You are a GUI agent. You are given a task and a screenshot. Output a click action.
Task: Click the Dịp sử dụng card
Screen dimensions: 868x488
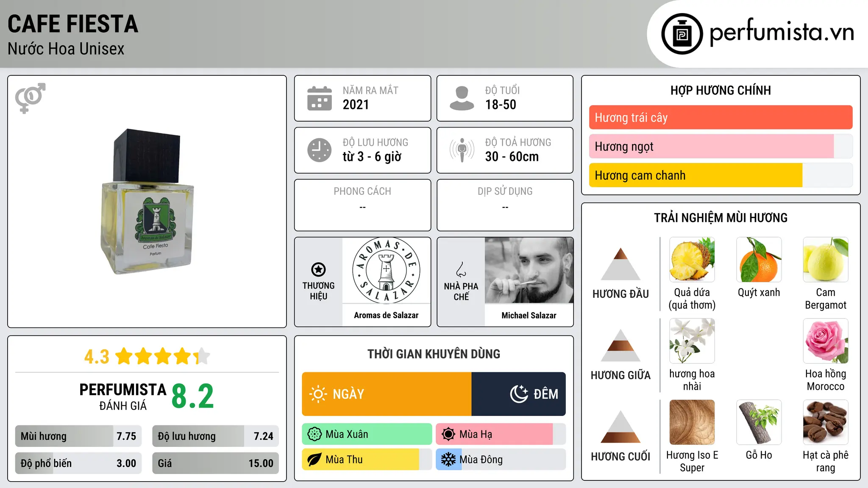click(505, 205)
